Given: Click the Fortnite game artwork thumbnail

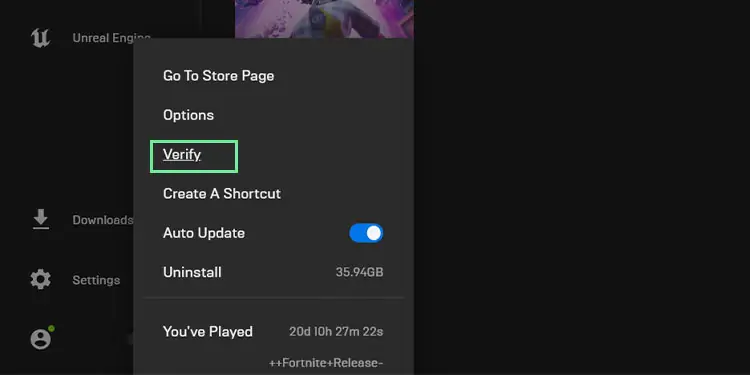Looking at the screenshot, I should click(x=324, y=19).
